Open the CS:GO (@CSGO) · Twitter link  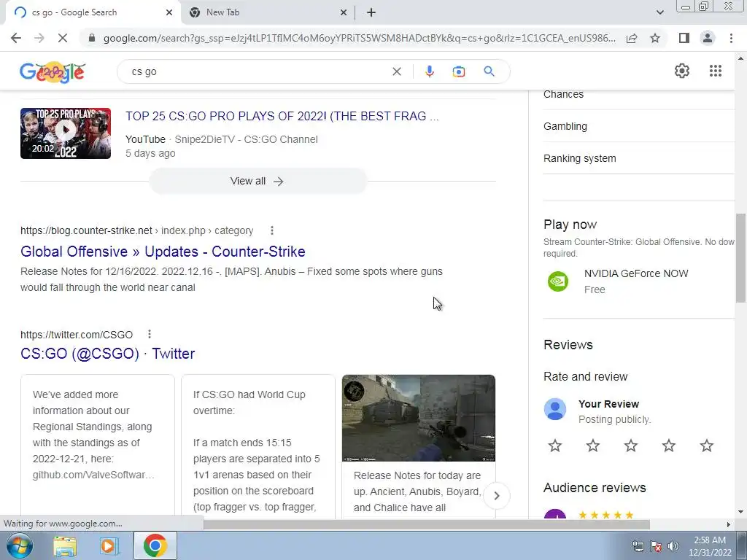(x=108, y=354)
